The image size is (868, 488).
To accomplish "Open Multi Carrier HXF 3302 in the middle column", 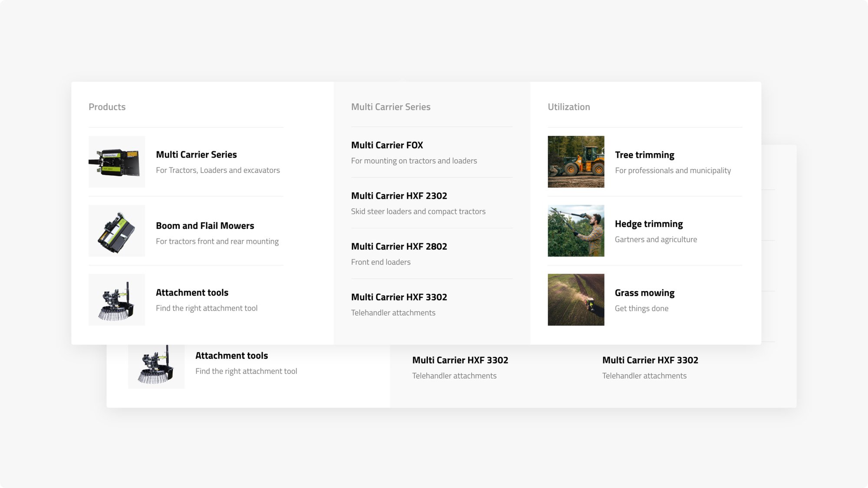I will (399, 298).
